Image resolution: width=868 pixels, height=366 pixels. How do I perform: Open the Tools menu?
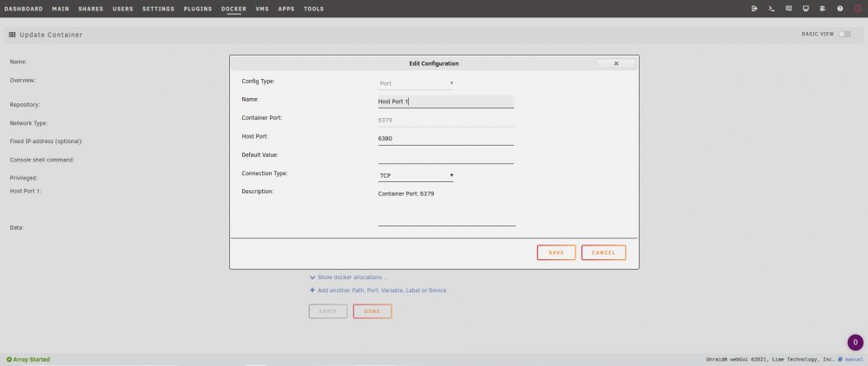(x=314, y=9)
